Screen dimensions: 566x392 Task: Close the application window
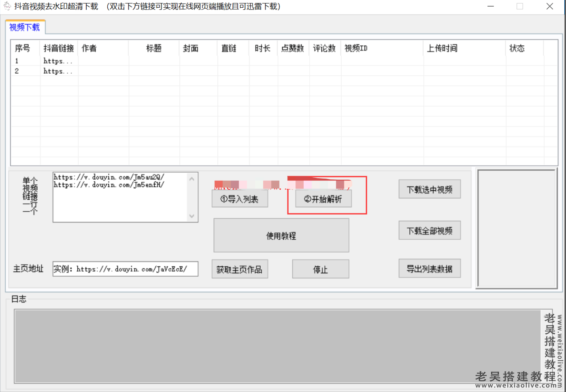pos(549,6)
